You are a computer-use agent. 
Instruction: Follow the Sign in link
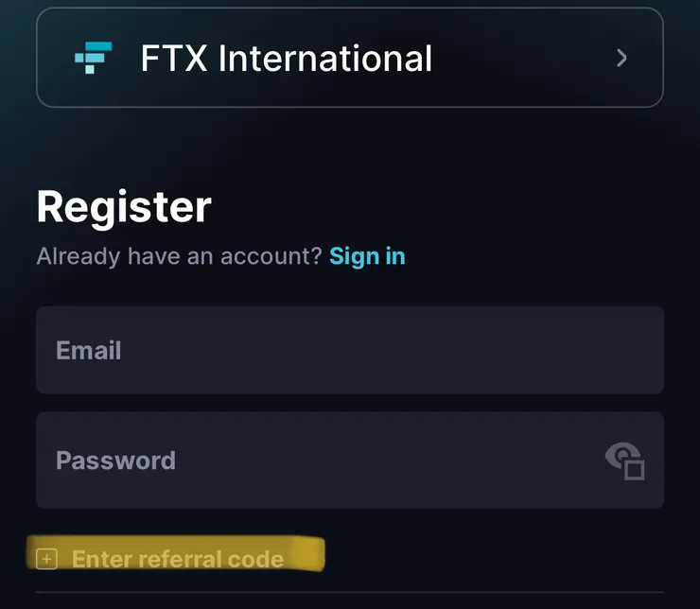(x=367, y=256)
